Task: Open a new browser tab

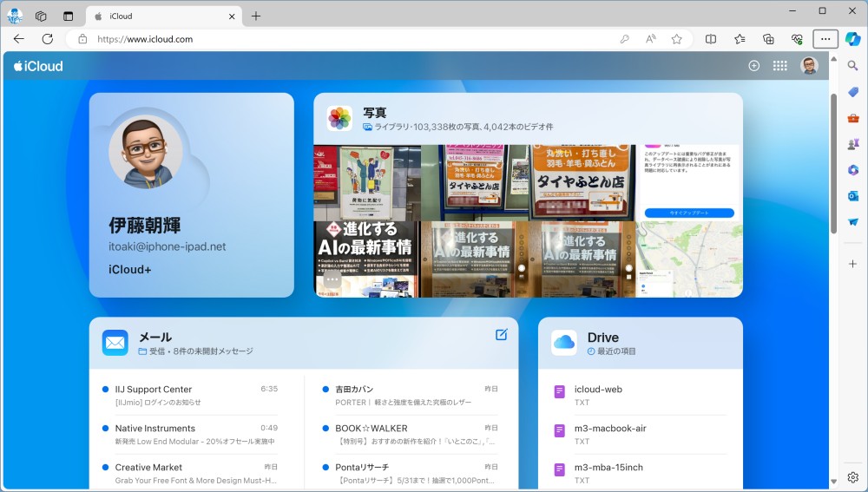Action: click(256, 16)
